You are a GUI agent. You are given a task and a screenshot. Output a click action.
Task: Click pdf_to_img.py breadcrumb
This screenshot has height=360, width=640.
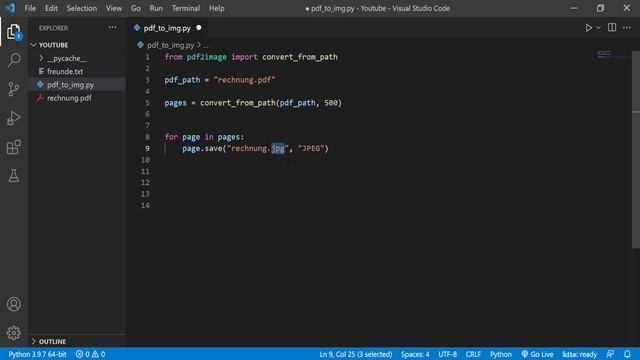pyautogui.click(x=170, y=45)
